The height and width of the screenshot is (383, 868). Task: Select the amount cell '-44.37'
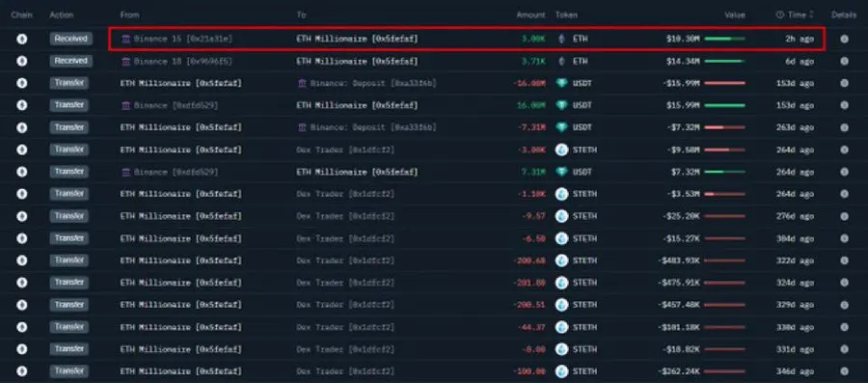531,326
